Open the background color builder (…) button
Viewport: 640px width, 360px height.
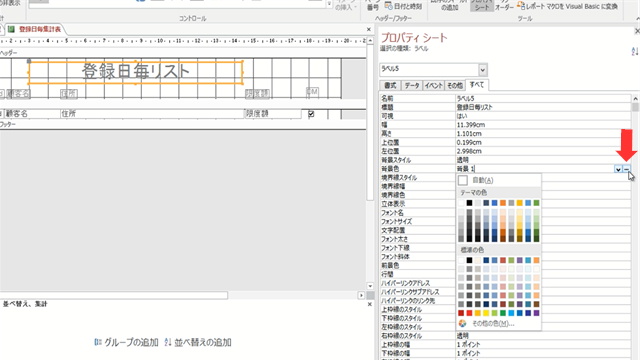(x=627, y=169)
